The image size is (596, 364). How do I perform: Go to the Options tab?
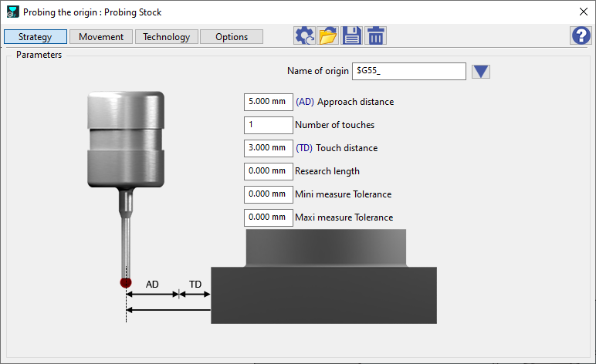pos(232,37)
